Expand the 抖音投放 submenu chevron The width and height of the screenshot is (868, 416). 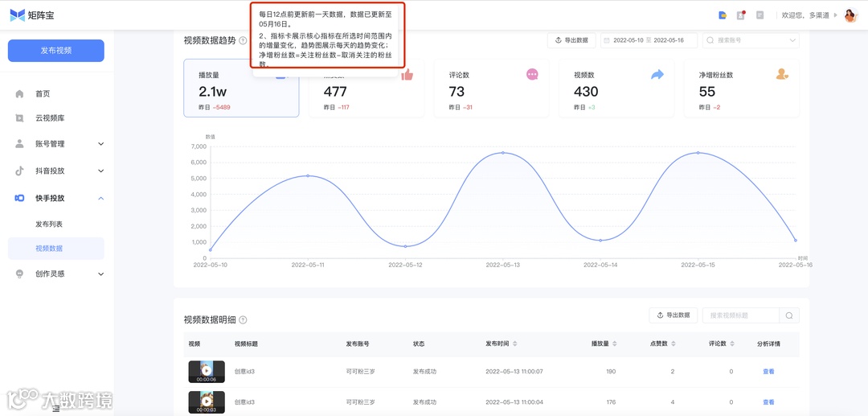pos(100,171)
